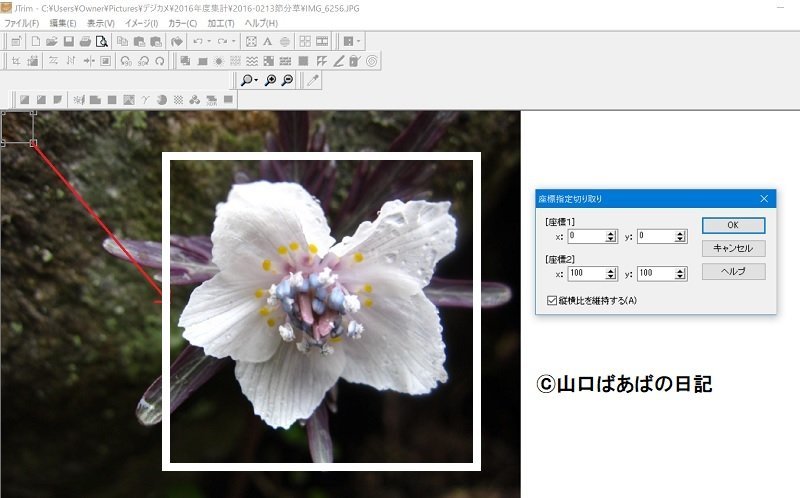Click the ヘルプ button in dialog
The width and height of the screenshot is (800, 498).
point(733,271)
